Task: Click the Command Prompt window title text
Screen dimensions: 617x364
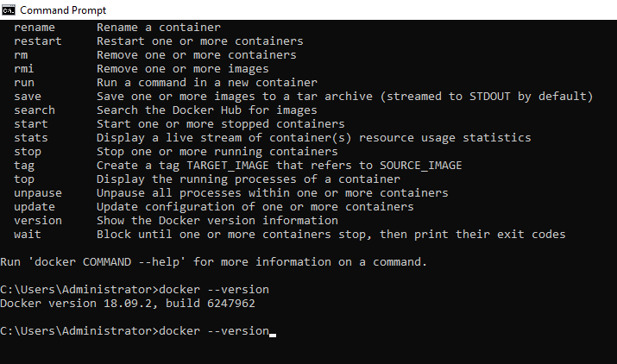Action: (63, 10)
